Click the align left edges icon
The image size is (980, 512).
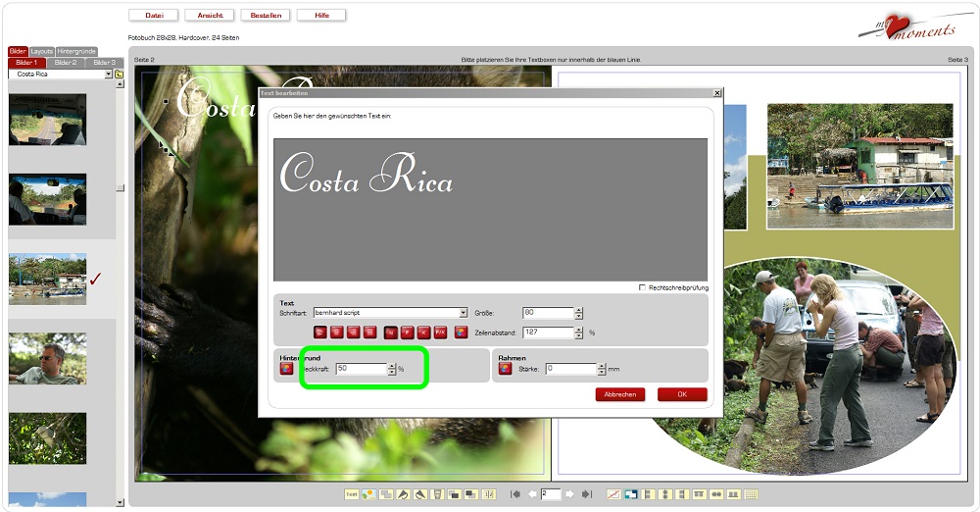(x=648, y=494)
